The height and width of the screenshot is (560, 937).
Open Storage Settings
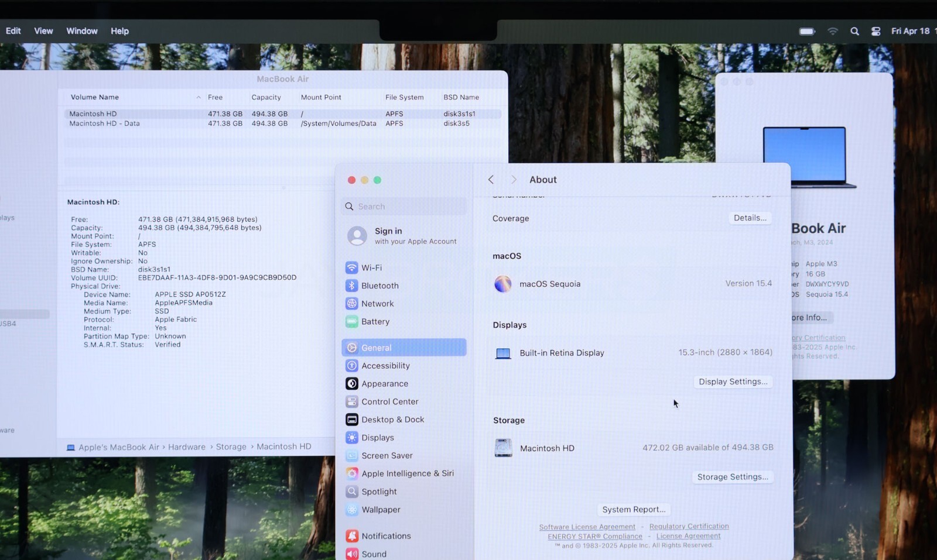click(733, 477)
